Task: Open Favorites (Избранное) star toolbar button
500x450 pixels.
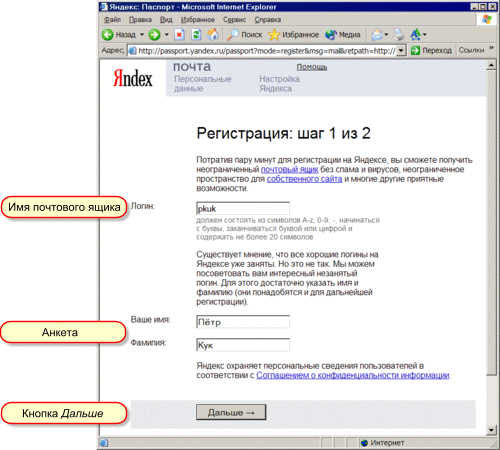Action: (294, 34)
